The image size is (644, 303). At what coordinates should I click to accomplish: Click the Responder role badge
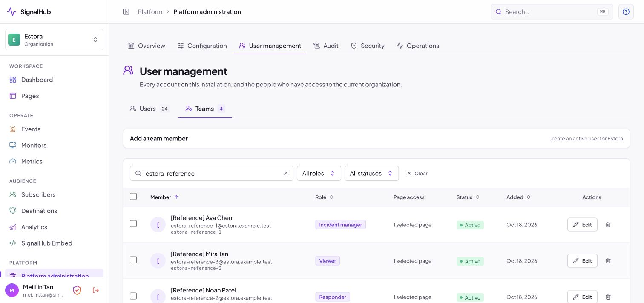tap(333, 297)
